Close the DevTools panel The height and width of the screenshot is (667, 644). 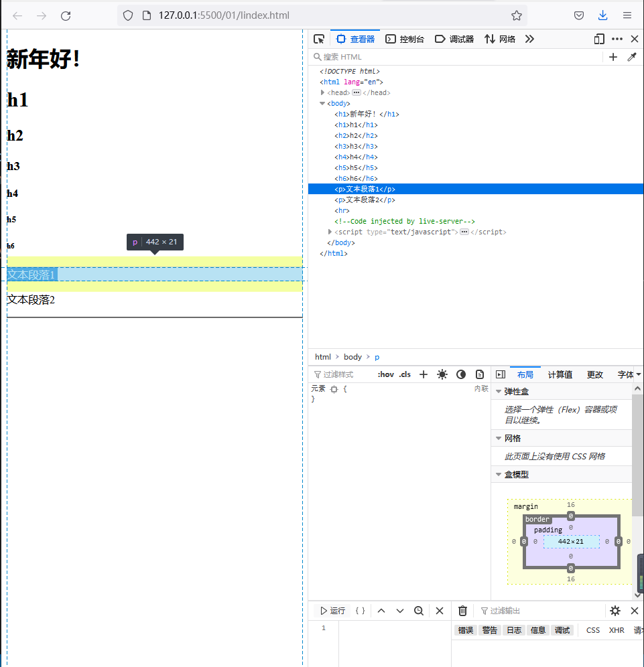pos(634,39)
